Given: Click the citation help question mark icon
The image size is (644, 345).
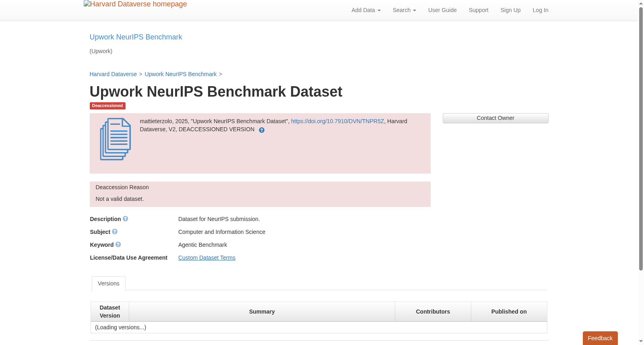Looking at the screenshot, I should point(262,130).
